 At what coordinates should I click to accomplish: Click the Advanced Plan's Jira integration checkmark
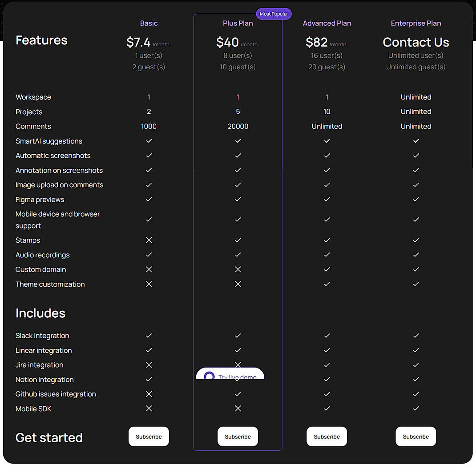(x=327, y=365)
